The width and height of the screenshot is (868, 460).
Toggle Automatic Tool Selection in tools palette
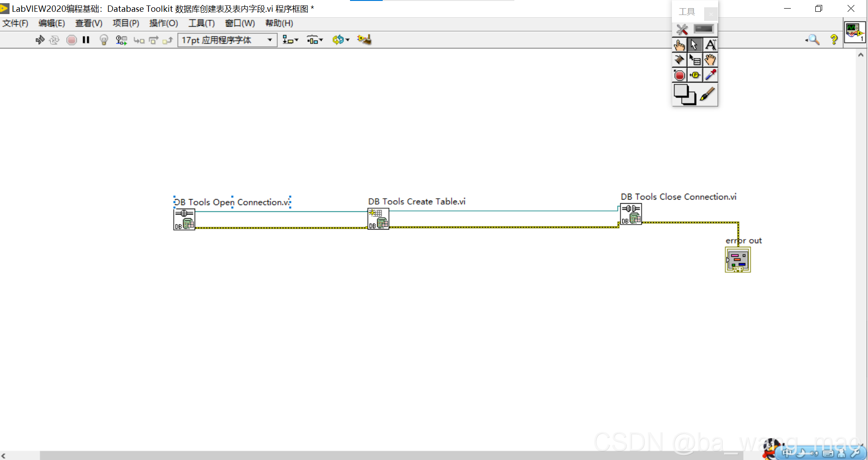click(704, 29)
